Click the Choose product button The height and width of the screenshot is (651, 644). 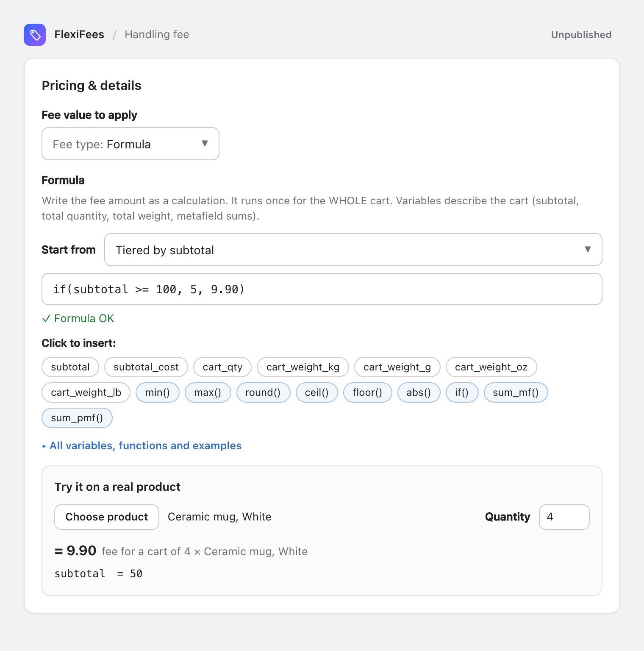(107, 517)
